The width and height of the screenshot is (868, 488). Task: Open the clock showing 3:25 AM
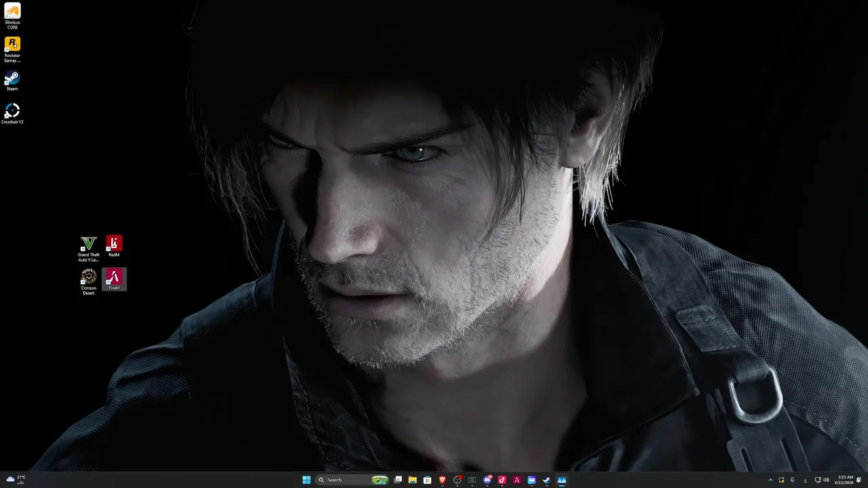845,480
